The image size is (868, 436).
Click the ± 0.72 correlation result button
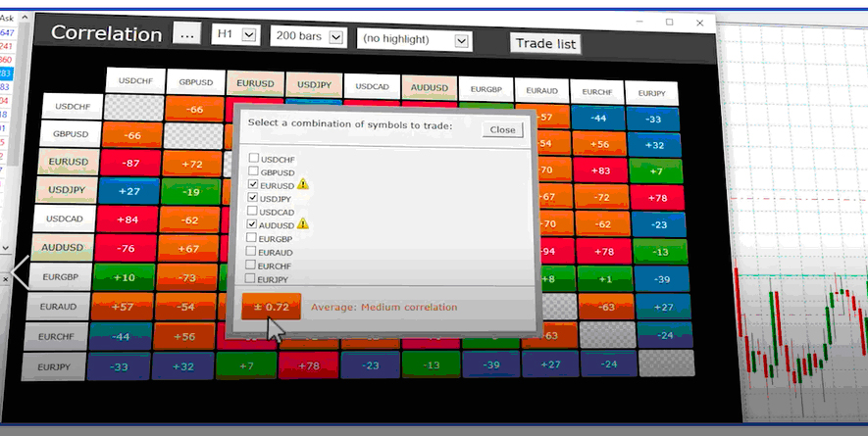tap(272, 307)
